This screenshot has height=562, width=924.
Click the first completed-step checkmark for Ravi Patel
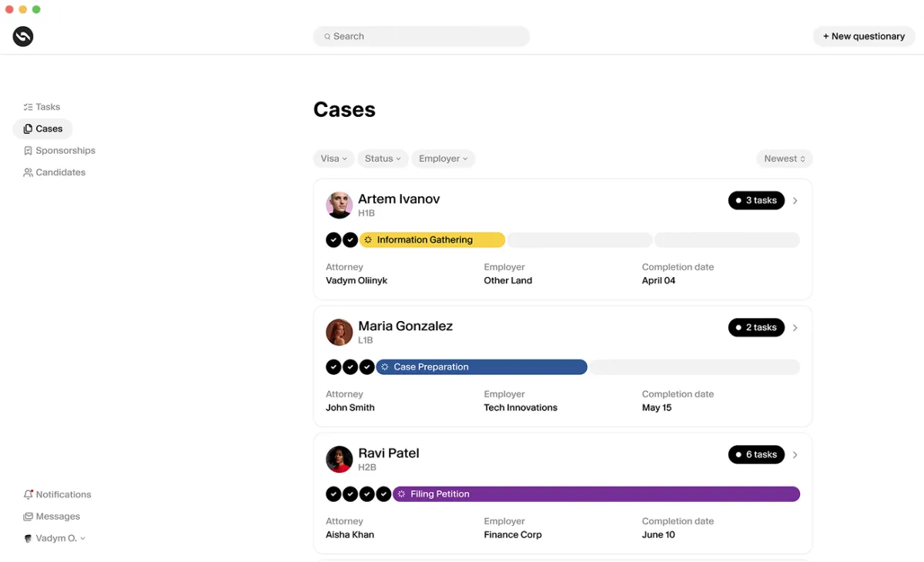[x=333, y=494]
